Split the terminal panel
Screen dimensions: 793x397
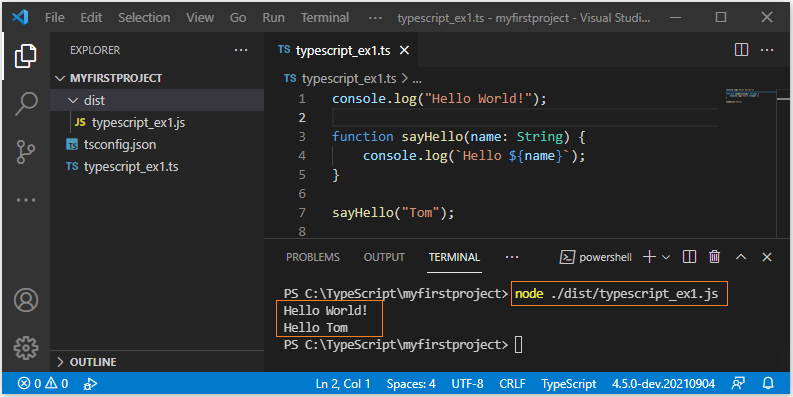tap(689, 257)
